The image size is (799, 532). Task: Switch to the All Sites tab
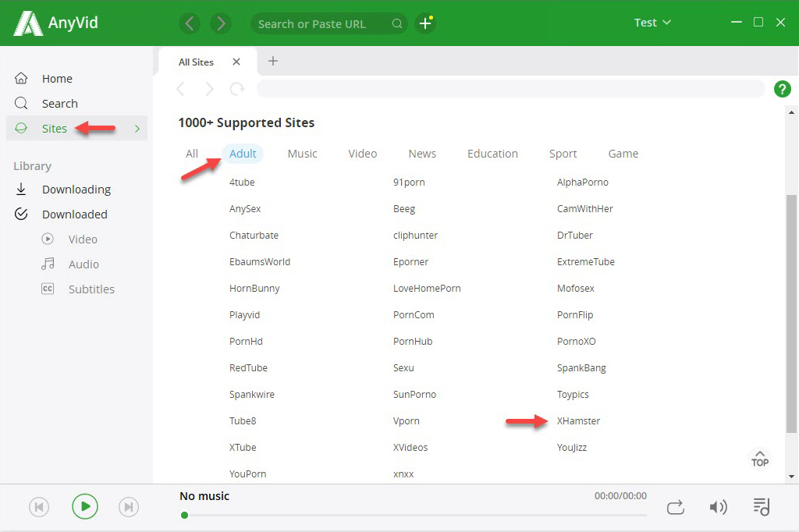point(196,62)
